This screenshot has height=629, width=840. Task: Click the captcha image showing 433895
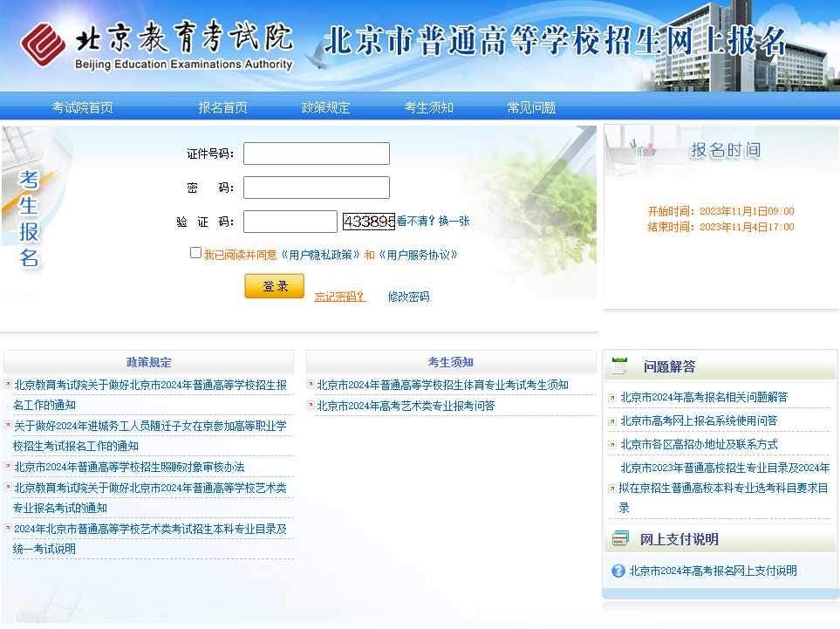pos(369,222)
